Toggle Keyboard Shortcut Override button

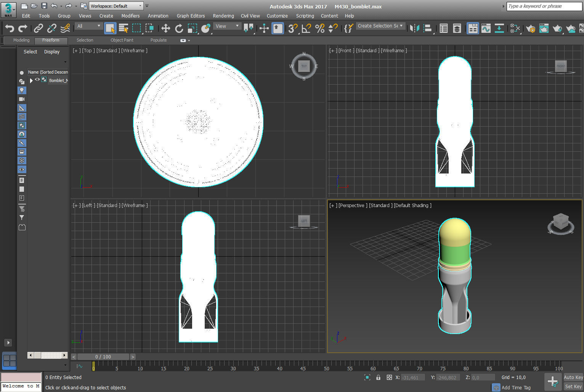coord(278,28)
